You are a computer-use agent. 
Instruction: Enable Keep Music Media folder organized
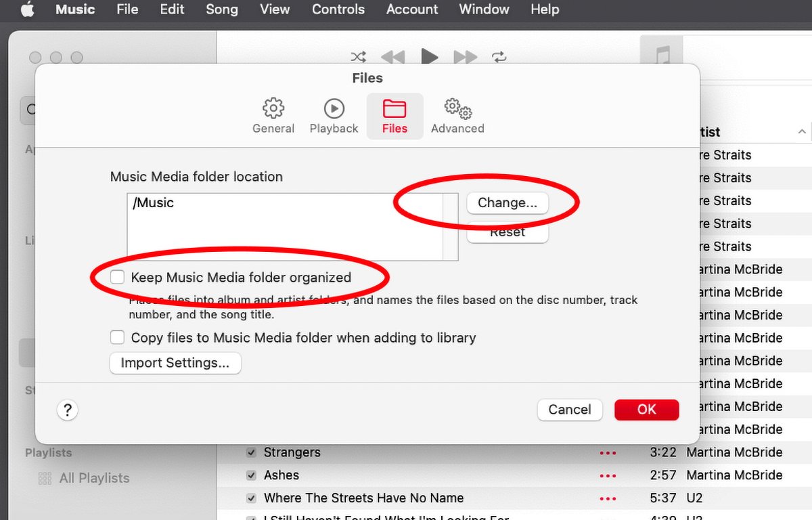118,277
